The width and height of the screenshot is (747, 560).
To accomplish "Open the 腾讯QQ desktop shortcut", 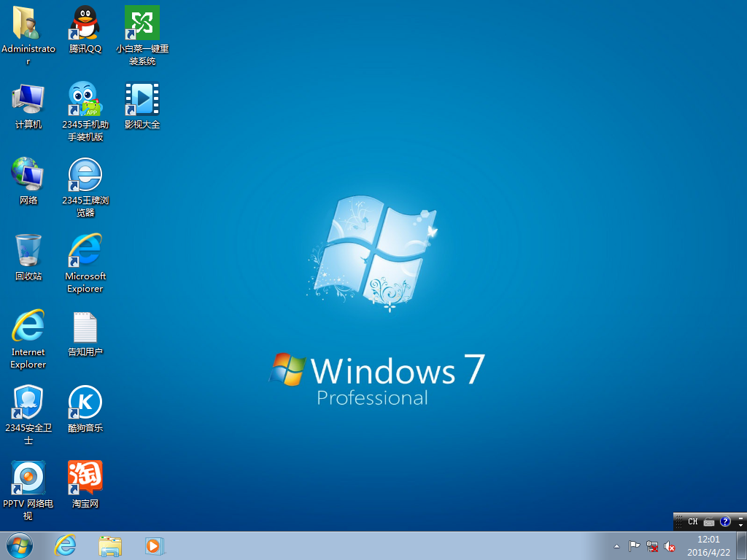I will click(x=85, y=24).
